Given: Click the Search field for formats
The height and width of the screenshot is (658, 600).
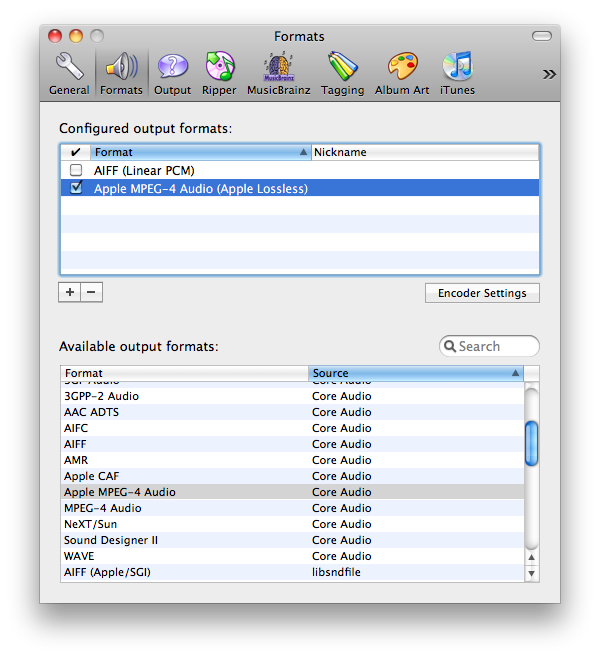Looking at the screenshot, I should pos(489,346).
